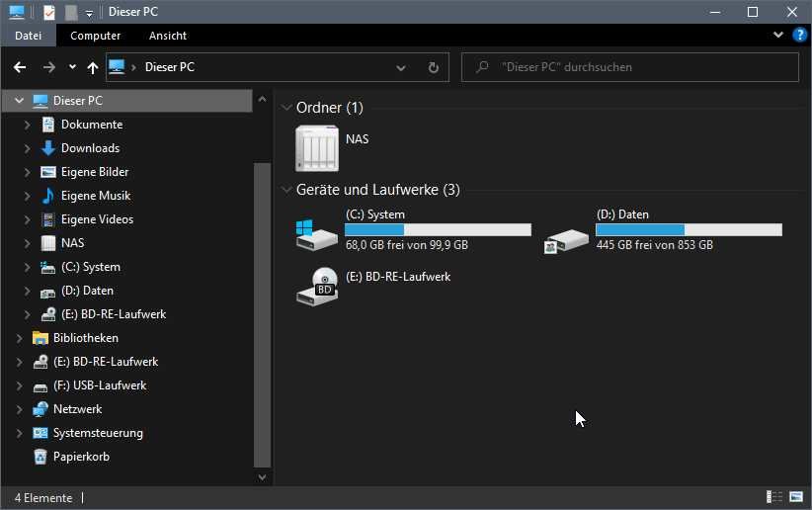Click the Eigene Videos film icon
Viewport: 812px width, 510px height.
[48, 219]
